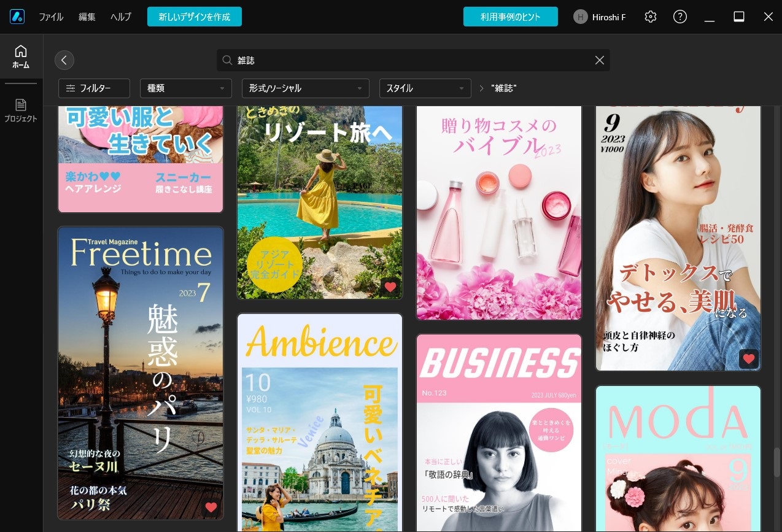Image resolution: width=782 pixels, height=532 pixels.
Task: Open 利用事例のヒント
Action: point(511,17)
